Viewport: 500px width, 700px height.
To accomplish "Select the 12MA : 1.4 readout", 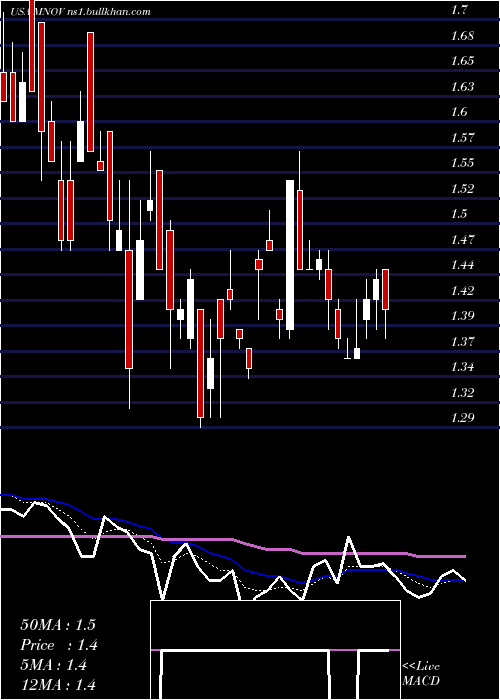I will tap(58, 685).
